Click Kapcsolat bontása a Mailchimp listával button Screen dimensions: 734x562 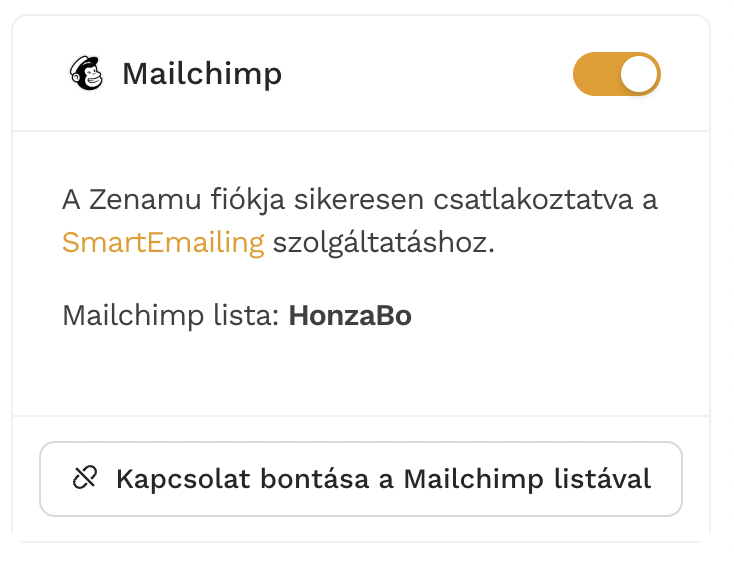(x=360, y=479)
